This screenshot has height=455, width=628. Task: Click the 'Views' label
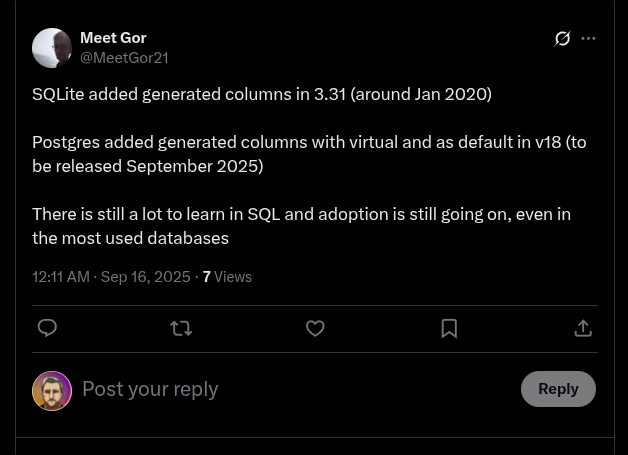(x=233, y=277)
